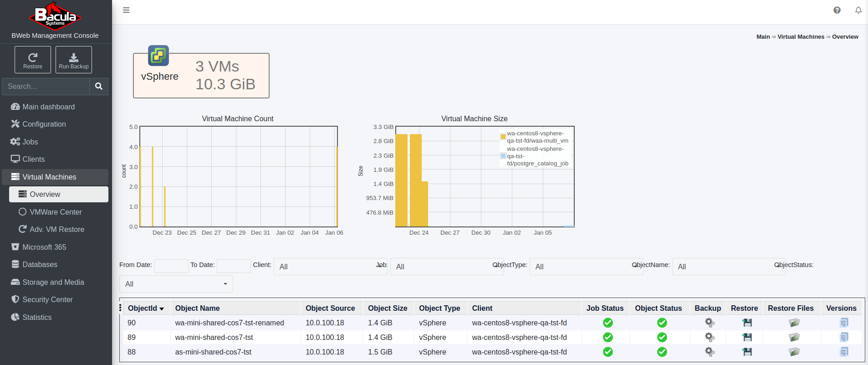Image resolution: width=868 pixels, height=365 pixels.
Task: Select as-mini-shared-cos7-tst object name
Action: point(213,352)
